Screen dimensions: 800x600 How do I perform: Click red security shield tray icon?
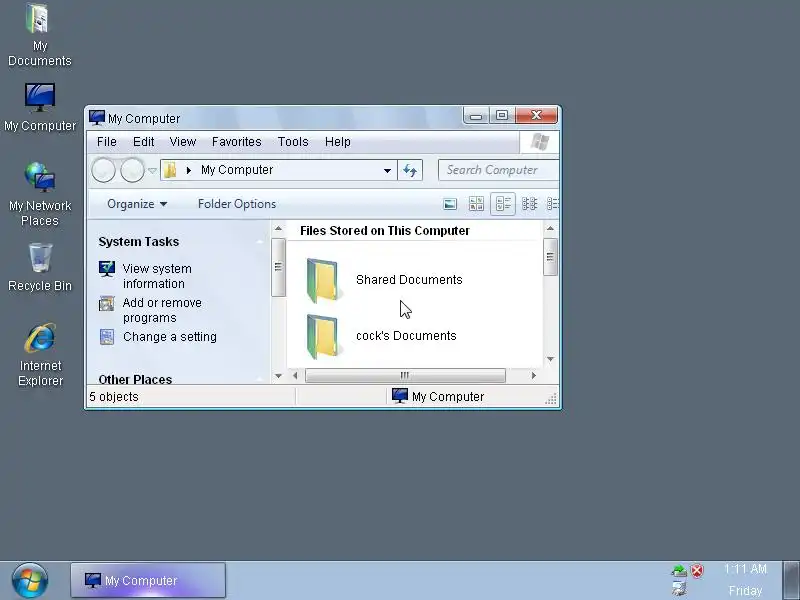point(697,570)
